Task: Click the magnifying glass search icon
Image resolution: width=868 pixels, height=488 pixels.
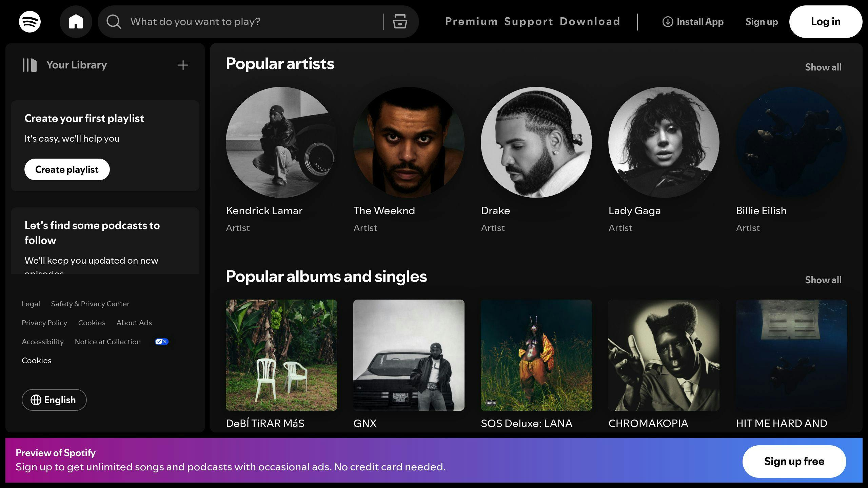Action: [x=114, y=22]
